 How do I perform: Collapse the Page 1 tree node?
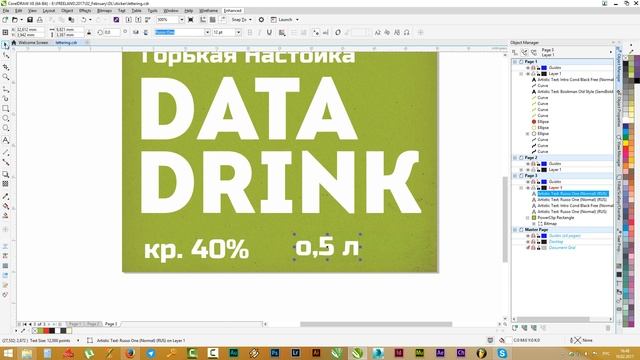click(515, 62)
